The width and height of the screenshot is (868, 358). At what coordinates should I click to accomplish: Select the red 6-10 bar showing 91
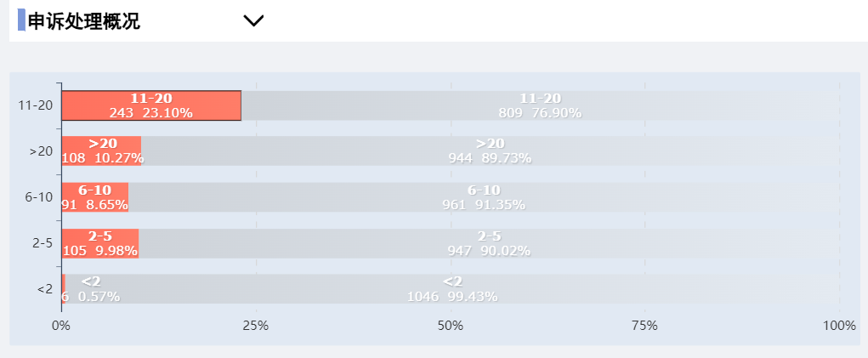tap(94, 197)
